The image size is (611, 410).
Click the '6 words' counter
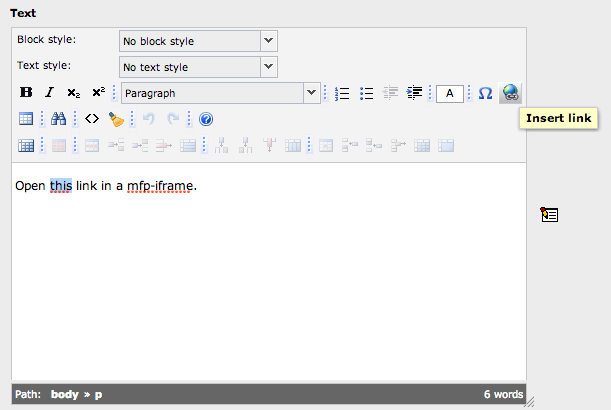coord(503,394)
